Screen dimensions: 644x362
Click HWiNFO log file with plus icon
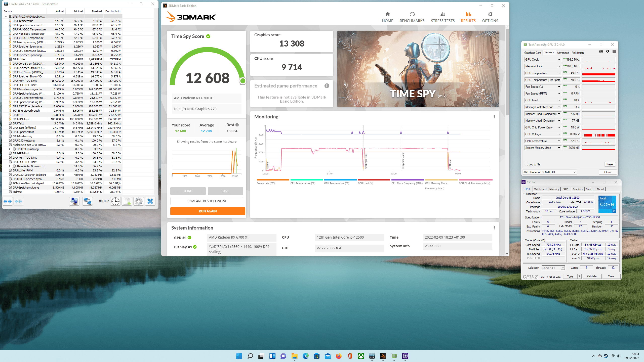[127, 201]
